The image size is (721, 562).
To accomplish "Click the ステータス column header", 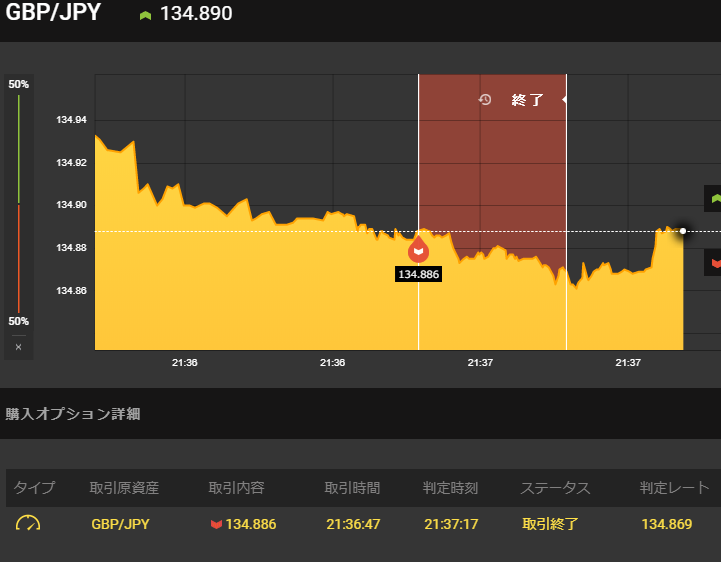I will [555, 487].
